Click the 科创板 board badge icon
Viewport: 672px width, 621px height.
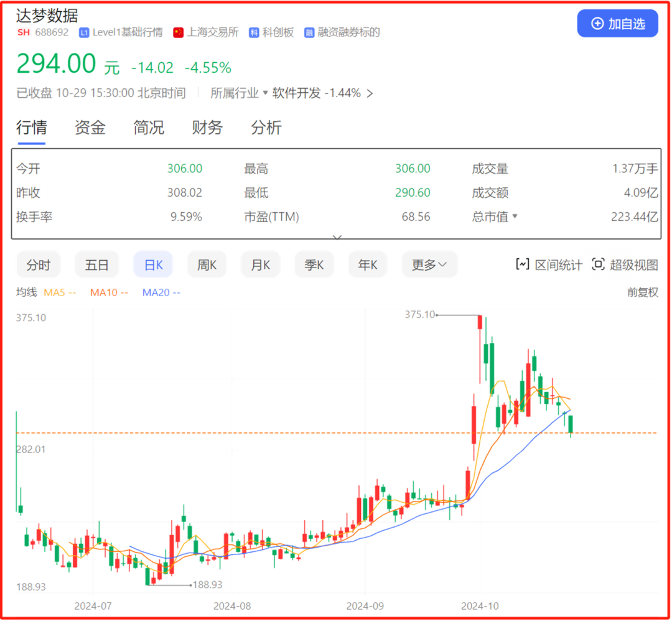pos(254,32)
